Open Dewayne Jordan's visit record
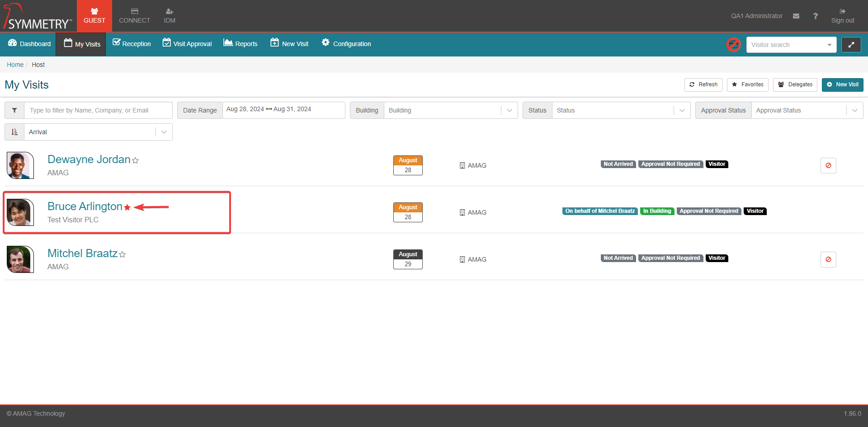868x427 pixels. (89, 160)
